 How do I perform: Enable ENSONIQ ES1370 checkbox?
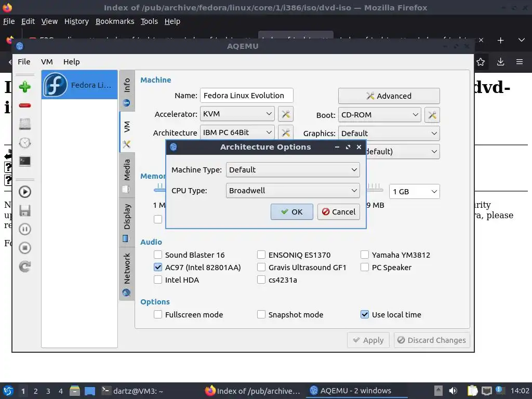coord(261,255)
